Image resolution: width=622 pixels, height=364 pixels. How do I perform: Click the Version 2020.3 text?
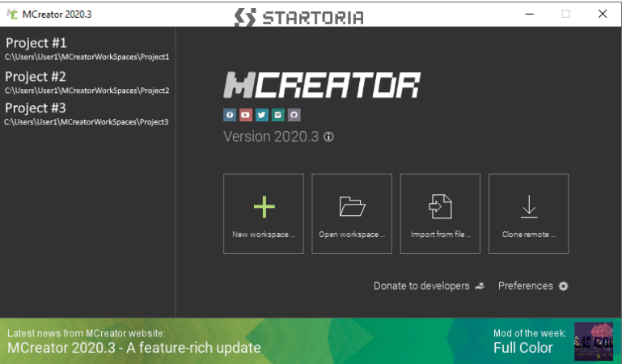coord(271,137)
